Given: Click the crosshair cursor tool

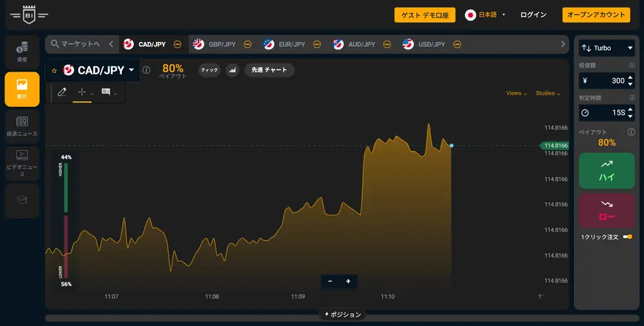Looking at the screenshot, I should 82,93.
